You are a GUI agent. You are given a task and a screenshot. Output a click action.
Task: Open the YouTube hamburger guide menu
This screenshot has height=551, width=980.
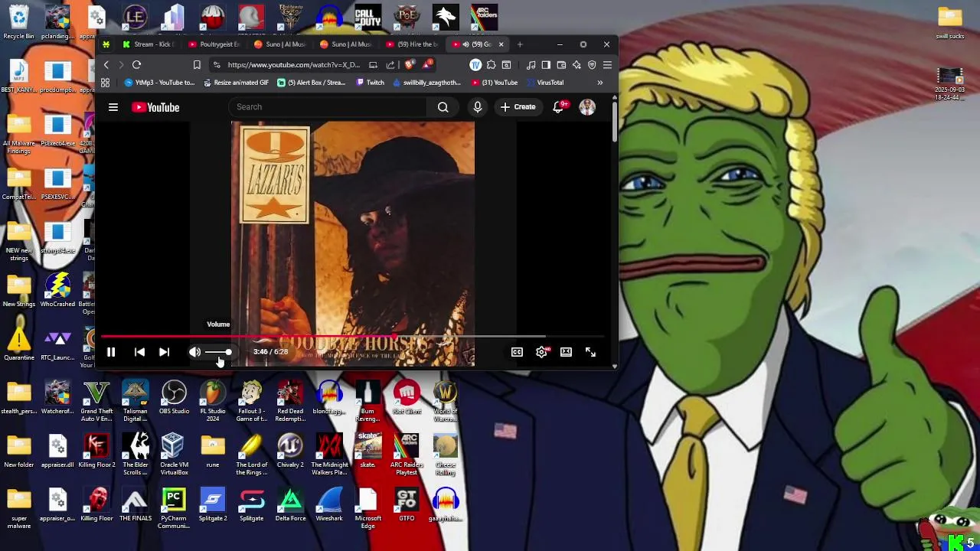(113, 107)
